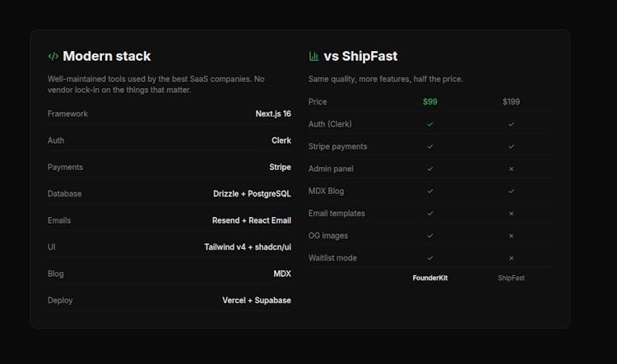
Task: Click the code brackets icon beside Modern stack
Action: [x=53, y=57]
